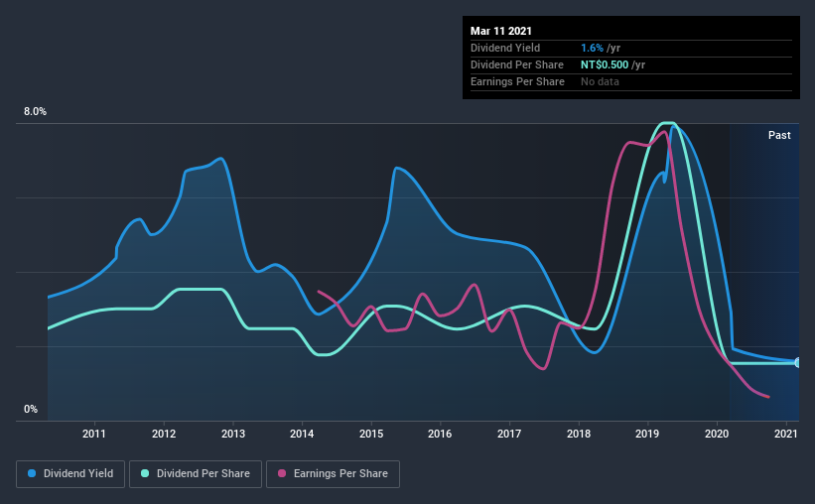The height and width of the screenshot is (504, 815).
Task: Select the 2015 x-axis label
Action: (371, 434)
